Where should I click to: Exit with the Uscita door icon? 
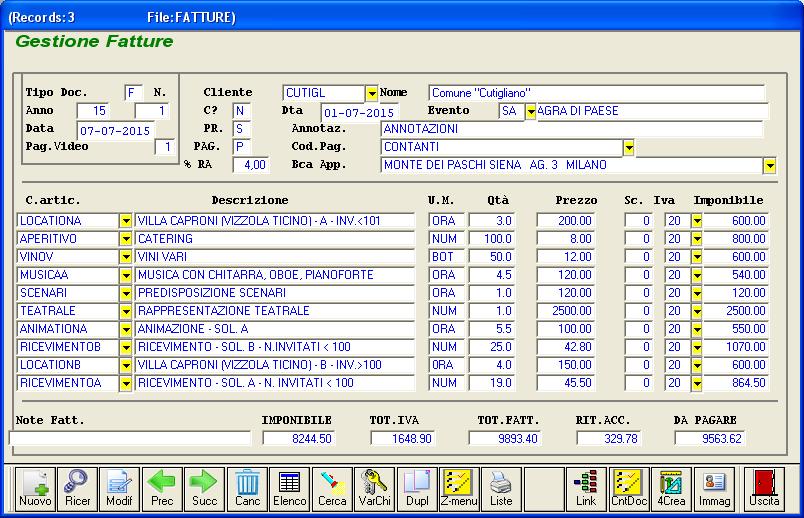(765, 487)
